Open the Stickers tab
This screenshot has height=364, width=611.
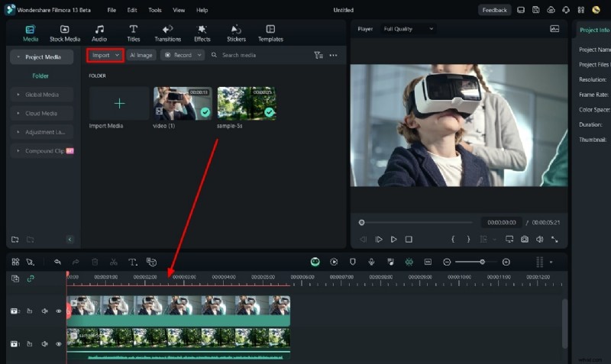(x=236, y=34)
